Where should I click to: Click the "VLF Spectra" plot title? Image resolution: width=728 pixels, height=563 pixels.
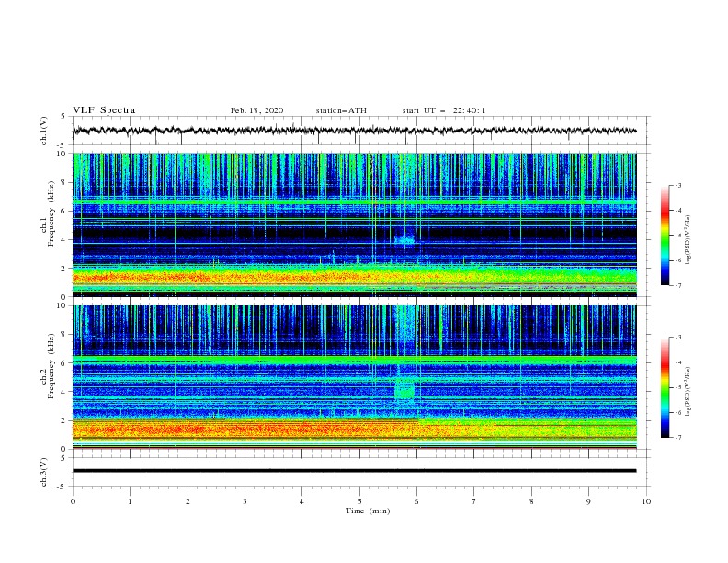[x=104, y=110]
